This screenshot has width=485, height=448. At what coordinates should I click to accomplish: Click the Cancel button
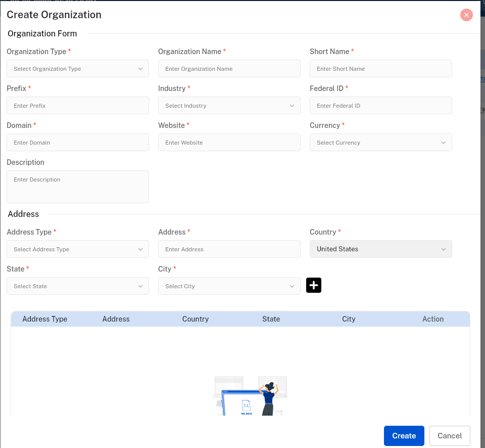450,436
